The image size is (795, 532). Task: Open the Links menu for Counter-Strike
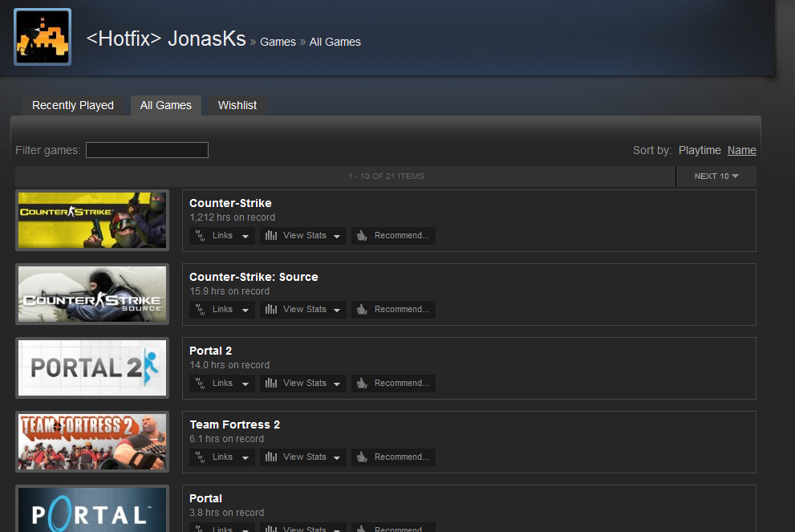(x=222, y=235)
